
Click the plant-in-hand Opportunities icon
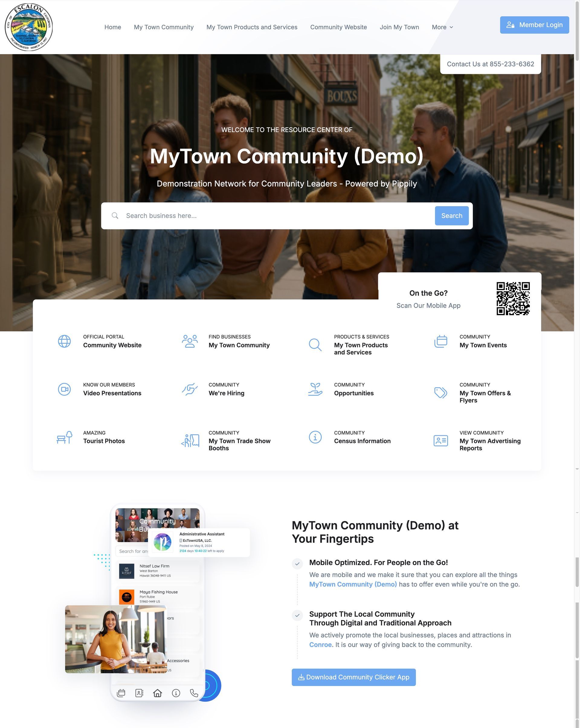pos(315,389)
